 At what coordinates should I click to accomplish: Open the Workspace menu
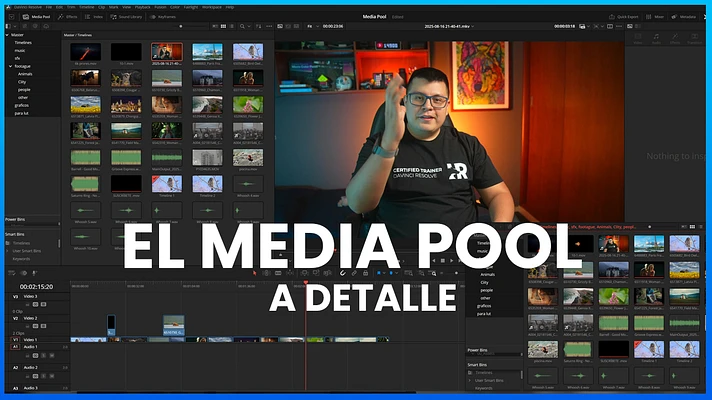pyautogui.click(x=212, y=7)
